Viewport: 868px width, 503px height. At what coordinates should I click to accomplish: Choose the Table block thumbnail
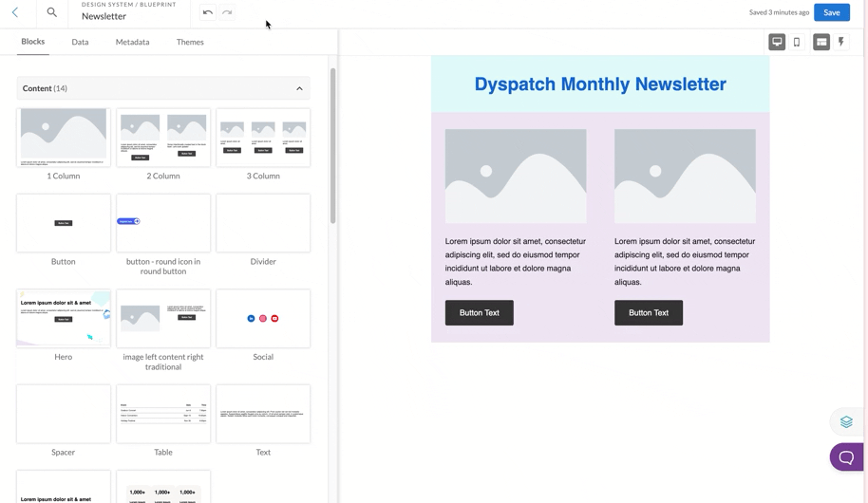163,414
